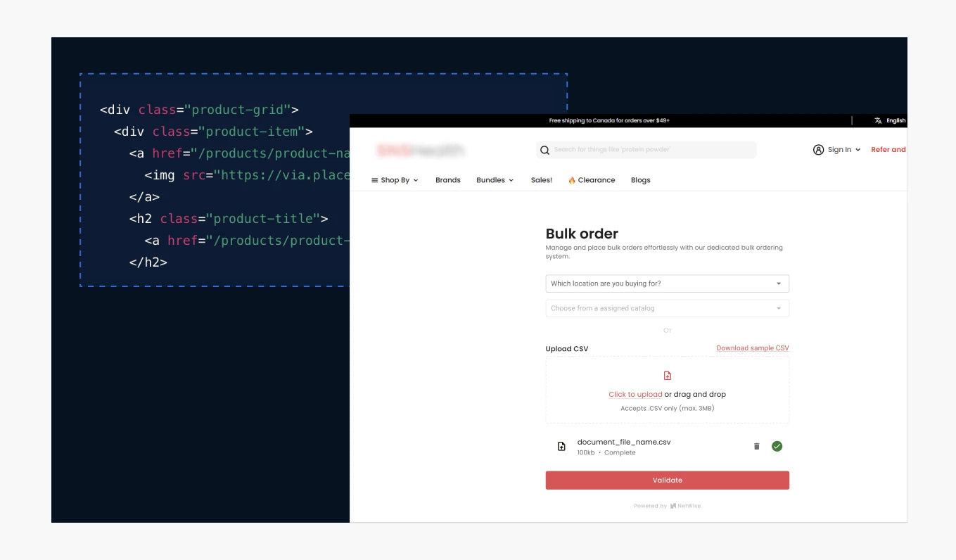The width and height of the screenshot is (956, 560).
Task: Navigate to Blogs
Action: point(640,180)
